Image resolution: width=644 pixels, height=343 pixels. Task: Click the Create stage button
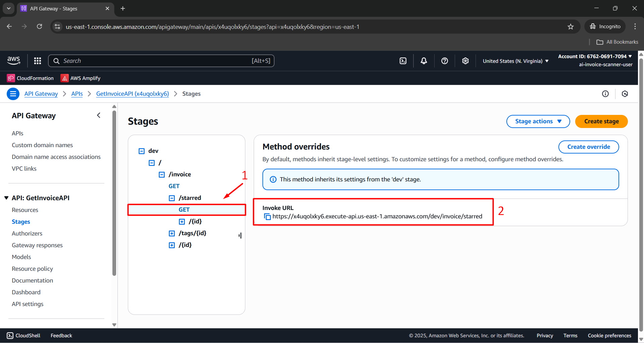click(x=601, y=121)
